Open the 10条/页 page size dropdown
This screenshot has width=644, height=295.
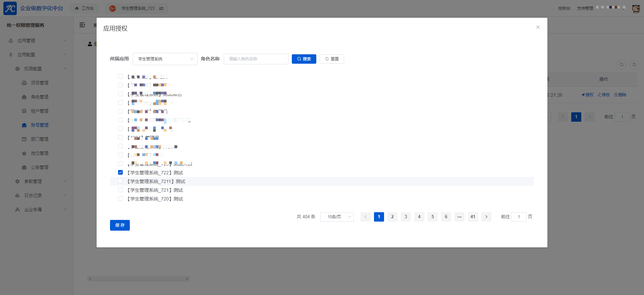tap(337, 217)
